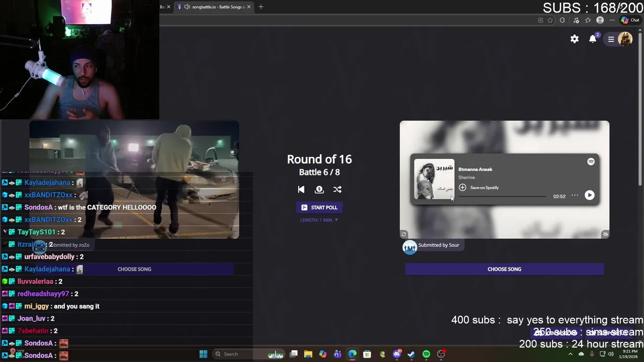Click track duration 02:52
This screenshot has height=362, width=644.
559,197
